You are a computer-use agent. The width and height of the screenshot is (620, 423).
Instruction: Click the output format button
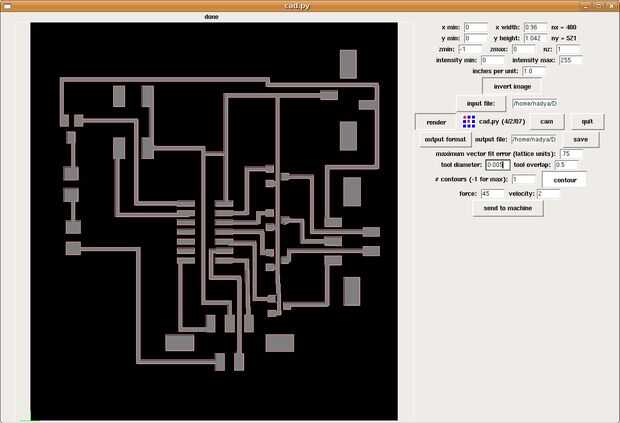coord(445,139)
